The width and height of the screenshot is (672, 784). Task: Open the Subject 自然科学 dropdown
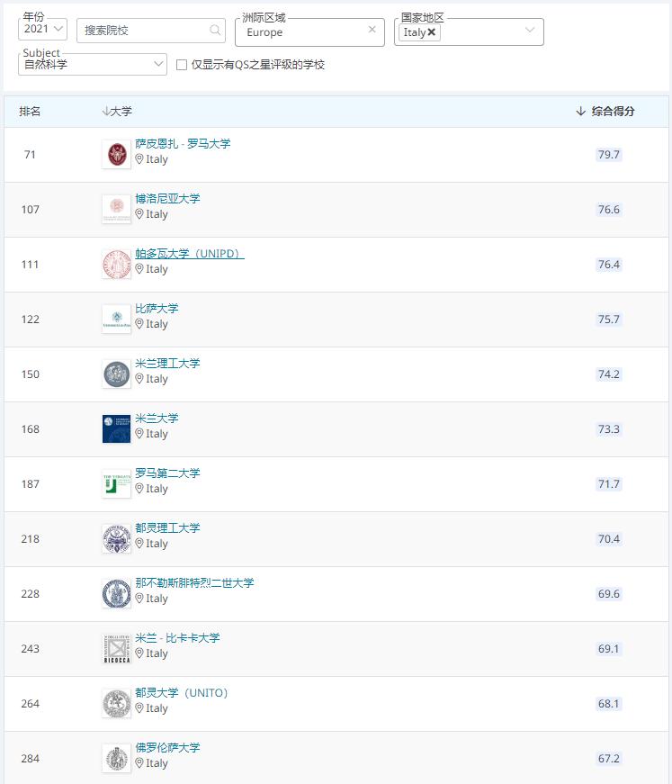pos(93,64)
